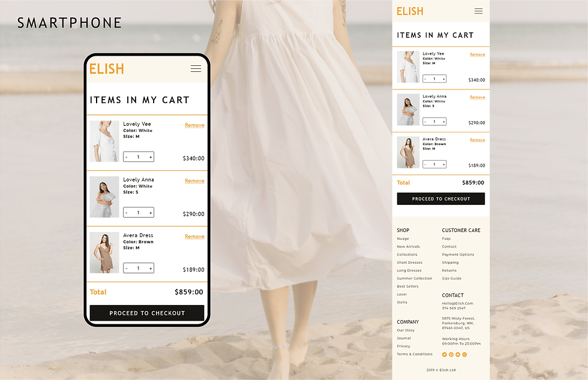Open Payment Options footer link
Screen dimensions: 588x380
pos(458,255)
